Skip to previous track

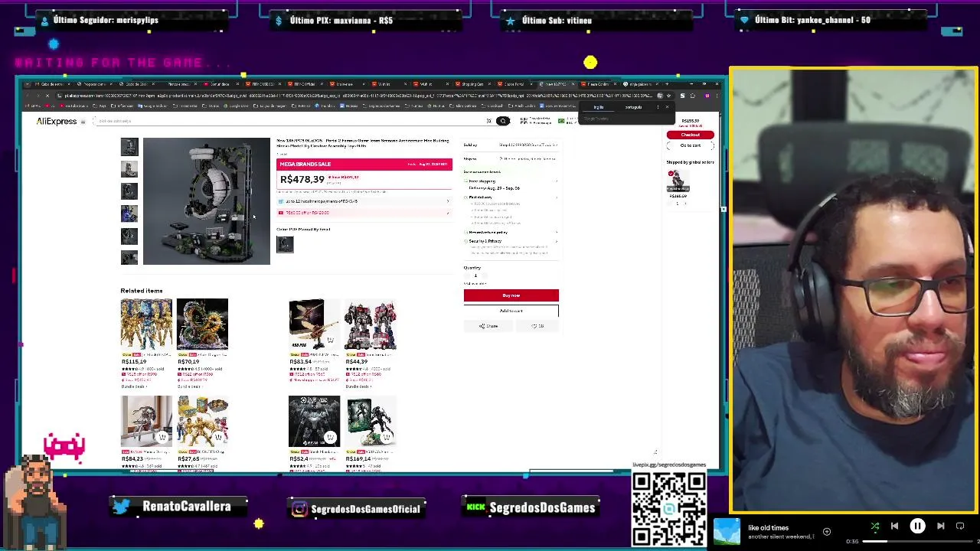pos(894,527)
